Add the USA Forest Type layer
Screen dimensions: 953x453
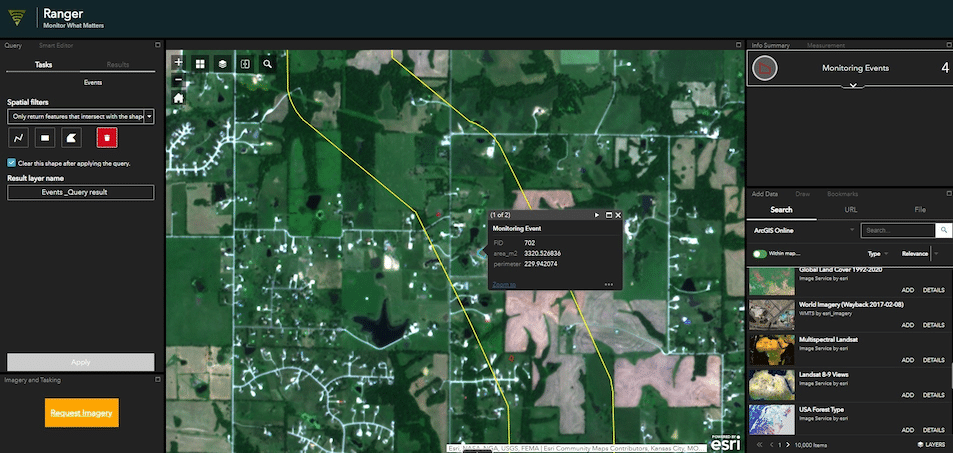tap(907, 430)
